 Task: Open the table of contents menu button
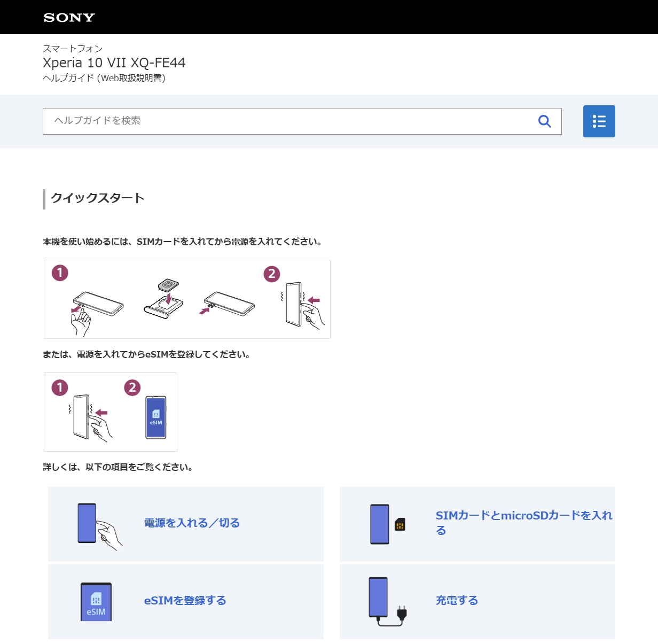(599, 121)
